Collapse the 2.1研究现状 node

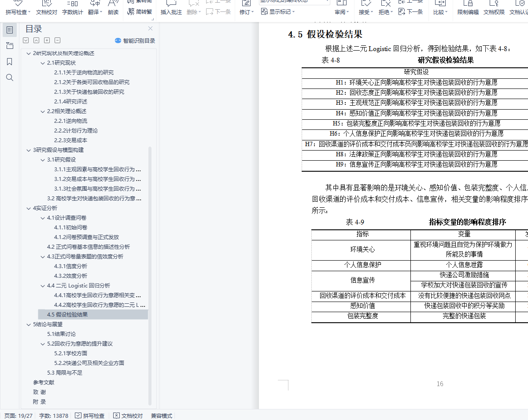coord(43,63)
